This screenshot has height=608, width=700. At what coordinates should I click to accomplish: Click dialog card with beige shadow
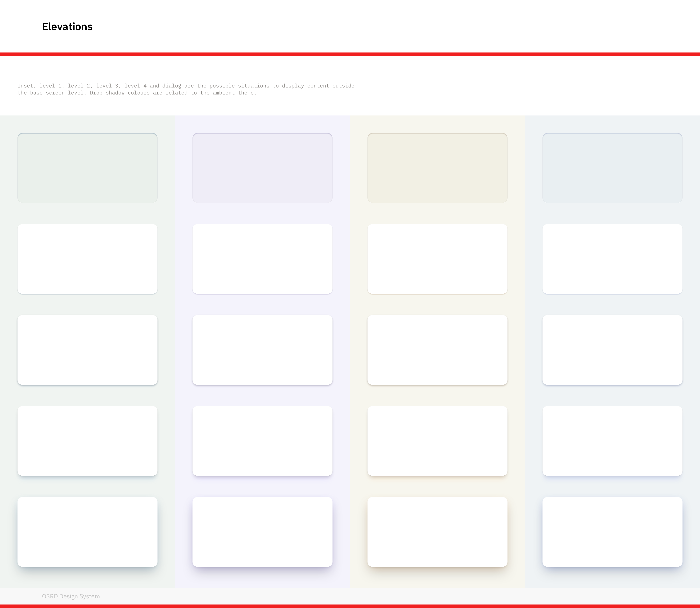point(437,532)
